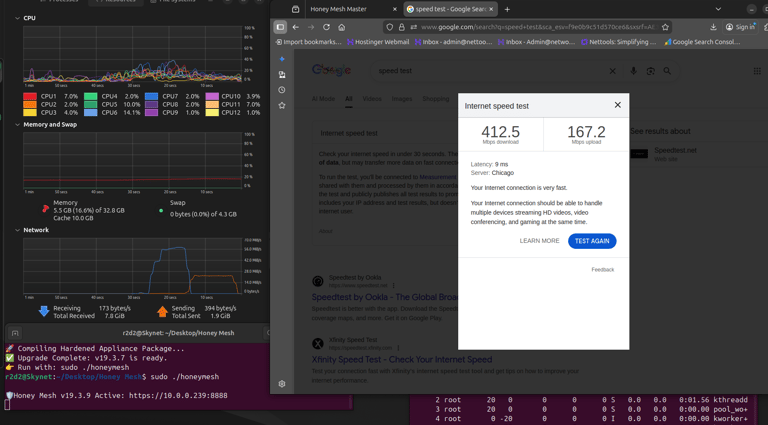Open site permissions icon in address bar
768x425 pixels.
413,27
